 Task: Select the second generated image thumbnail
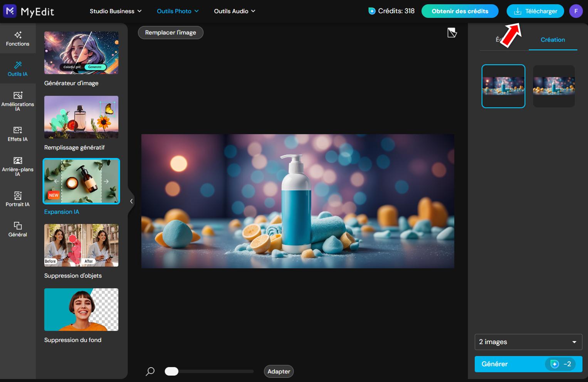click(554, 86)
